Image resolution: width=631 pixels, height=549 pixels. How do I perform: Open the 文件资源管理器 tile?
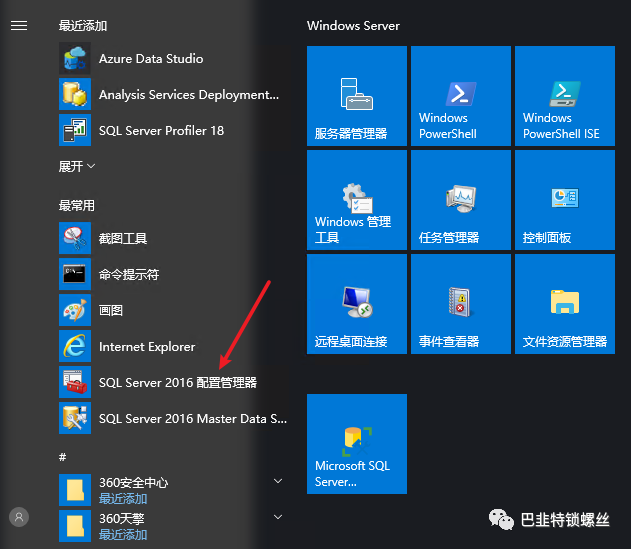coord(565,304)
